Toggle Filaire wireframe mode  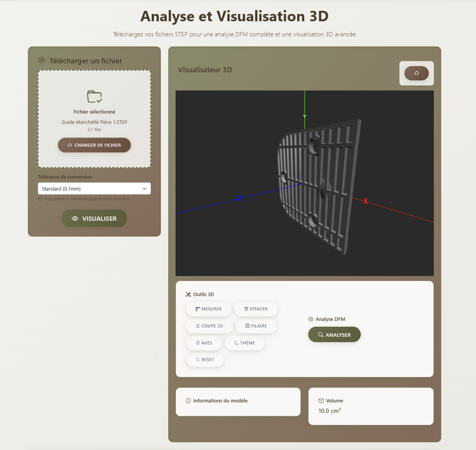(x=256, y=326)
